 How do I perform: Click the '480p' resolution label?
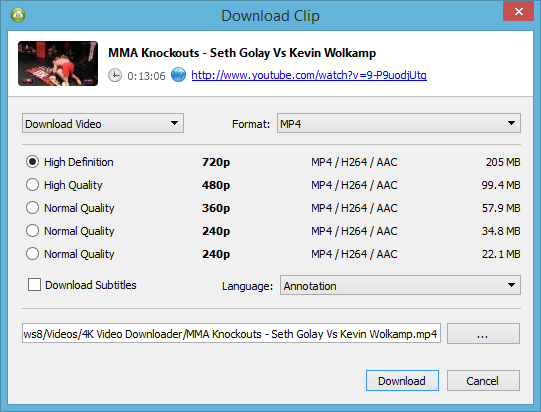(216, 185)
